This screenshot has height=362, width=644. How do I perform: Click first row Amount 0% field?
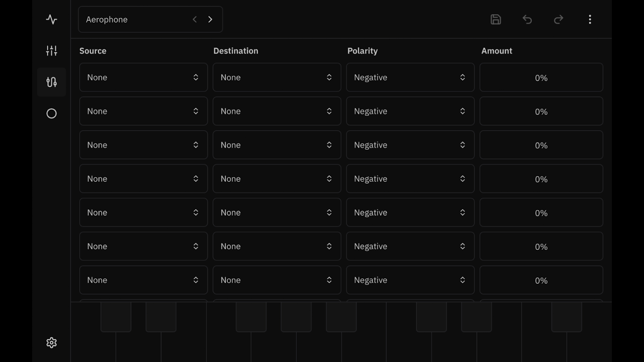coord(541,77)
